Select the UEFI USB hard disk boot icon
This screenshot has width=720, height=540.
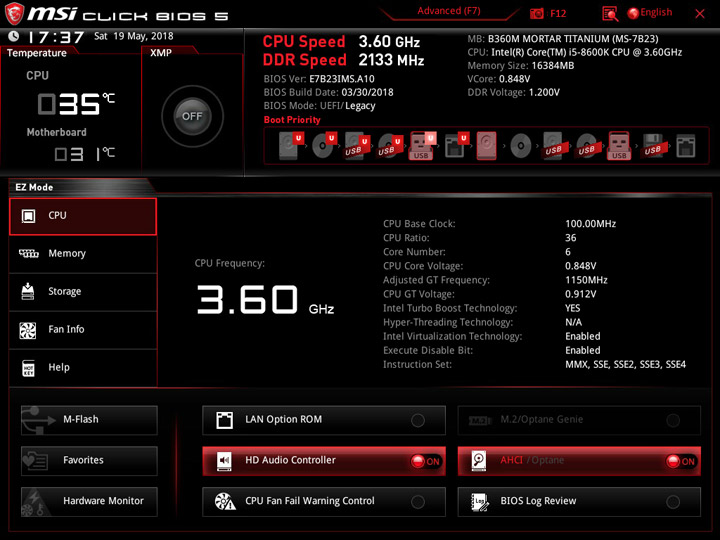[x=357, y=146]
